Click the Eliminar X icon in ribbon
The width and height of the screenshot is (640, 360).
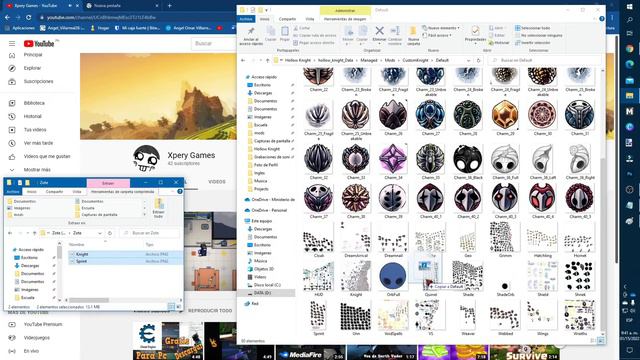coord(379,31)
